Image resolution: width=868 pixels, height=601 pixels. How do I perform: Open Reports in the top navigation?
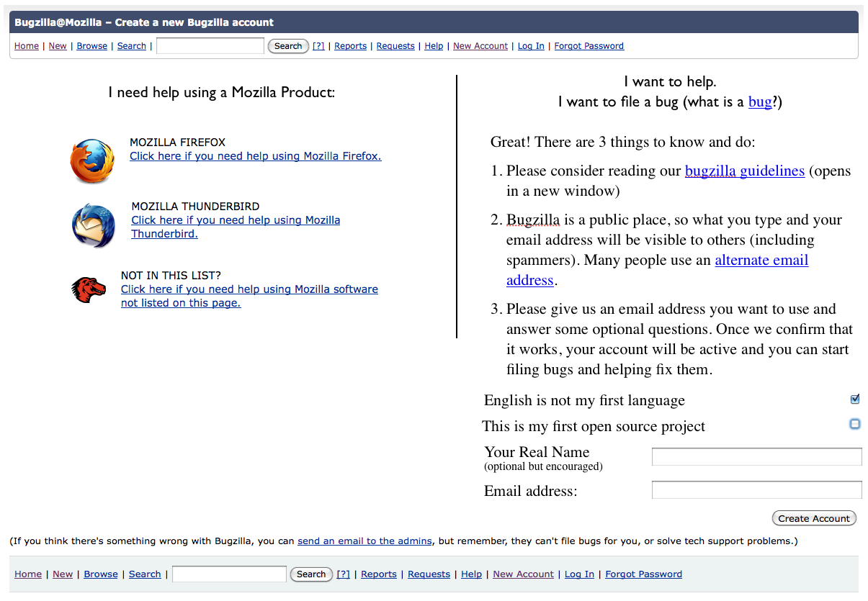(351, 46)
